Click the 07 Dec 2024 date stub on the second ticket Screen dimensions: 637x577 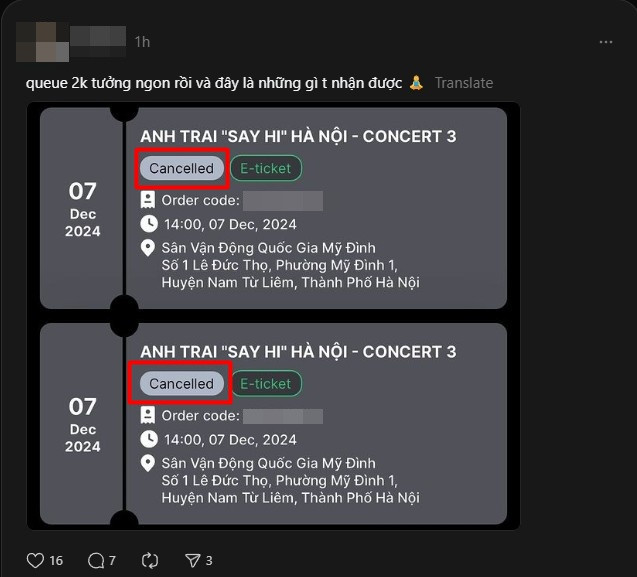coord(83,425)
